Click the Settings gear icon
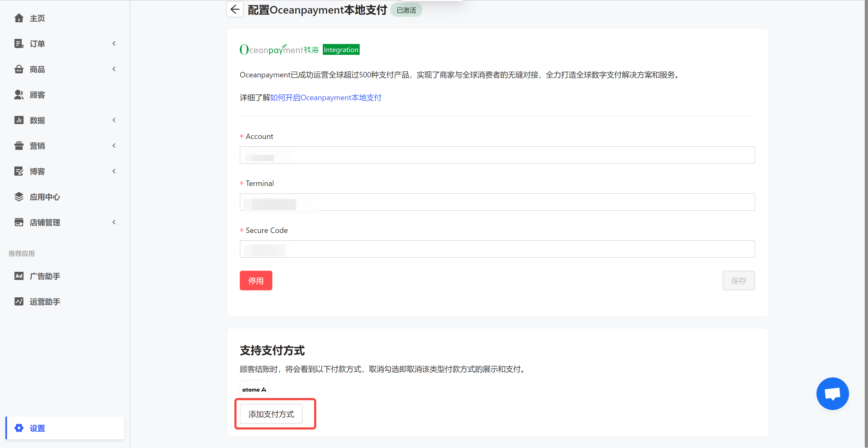Image resolution: width=868 pixels, height=448 pixels. (x=19, y=428)
